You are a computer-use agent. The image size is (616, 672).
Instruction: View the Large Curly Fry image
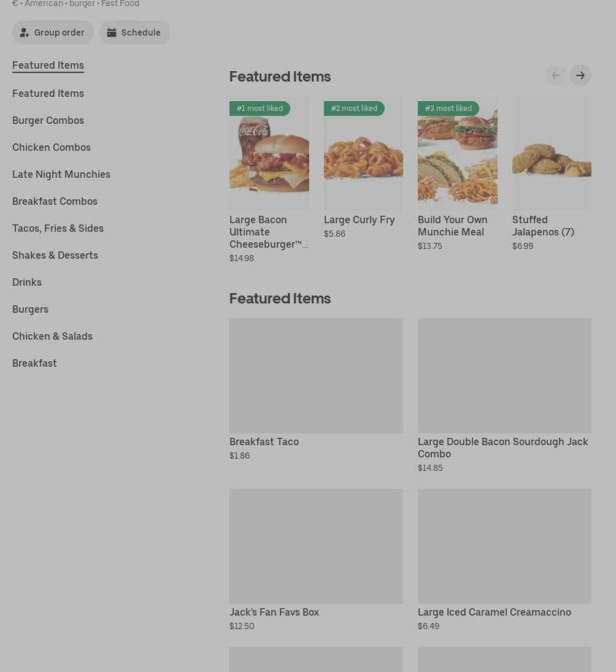coord(363,154)
